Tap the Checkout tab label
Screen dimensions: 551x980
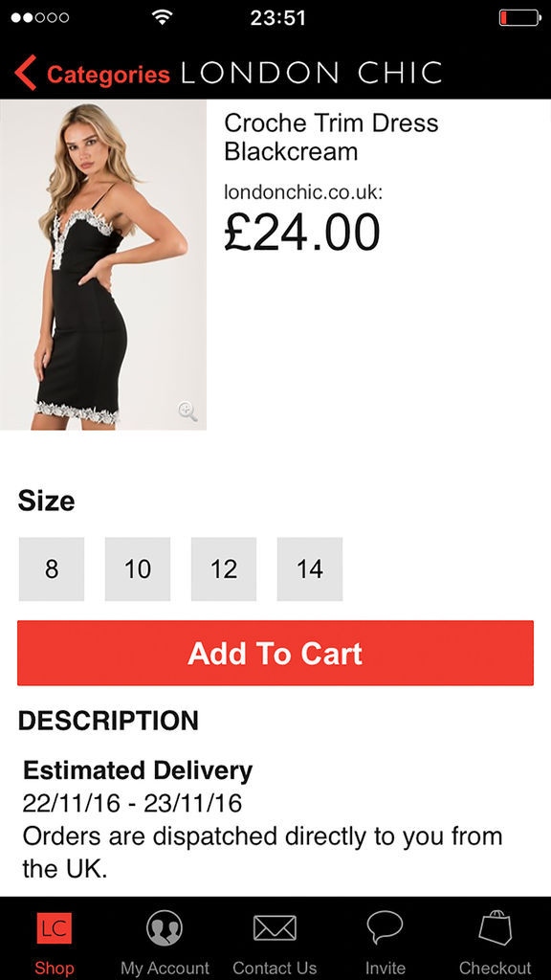tap(496, 969)
